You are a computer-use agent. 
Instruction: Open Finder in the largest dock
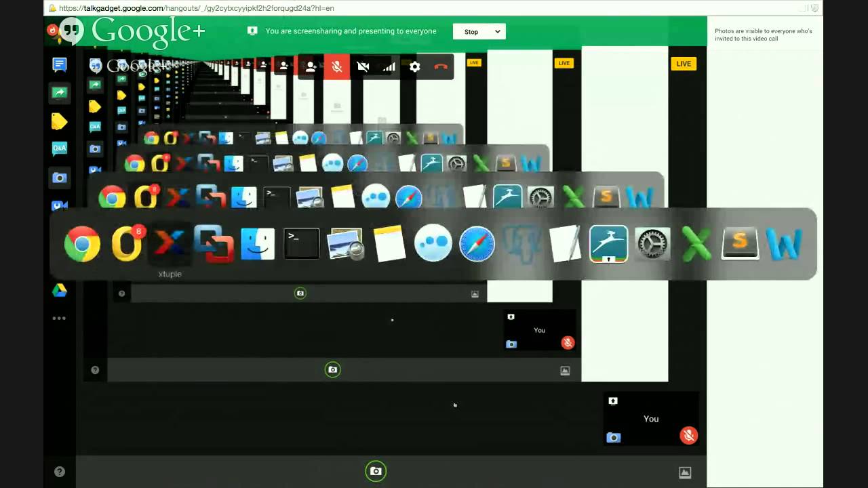pyautogui.click(x=258, y=244)
